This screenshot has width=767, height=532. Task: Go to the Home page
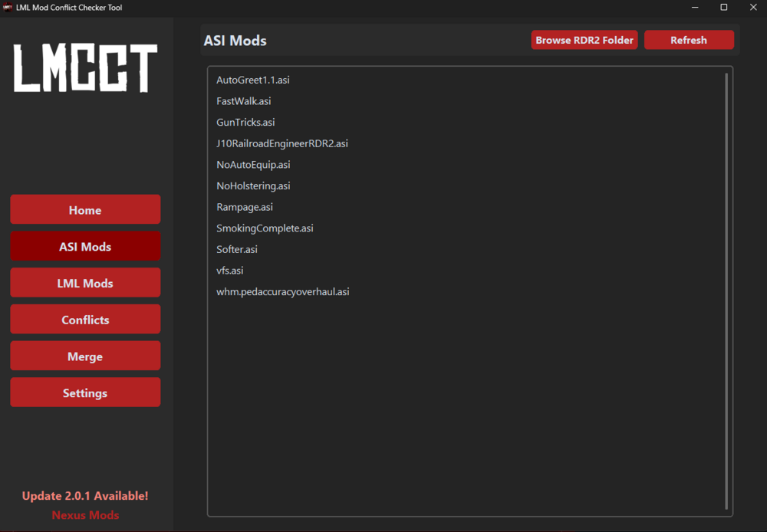click(85, 210)
